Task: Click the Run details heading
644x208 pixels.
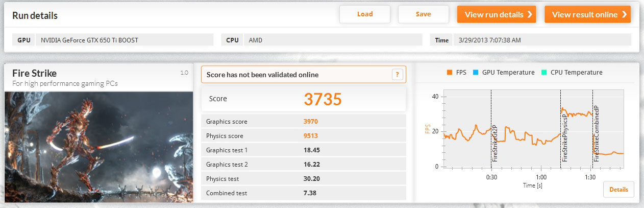Action: 34,16
